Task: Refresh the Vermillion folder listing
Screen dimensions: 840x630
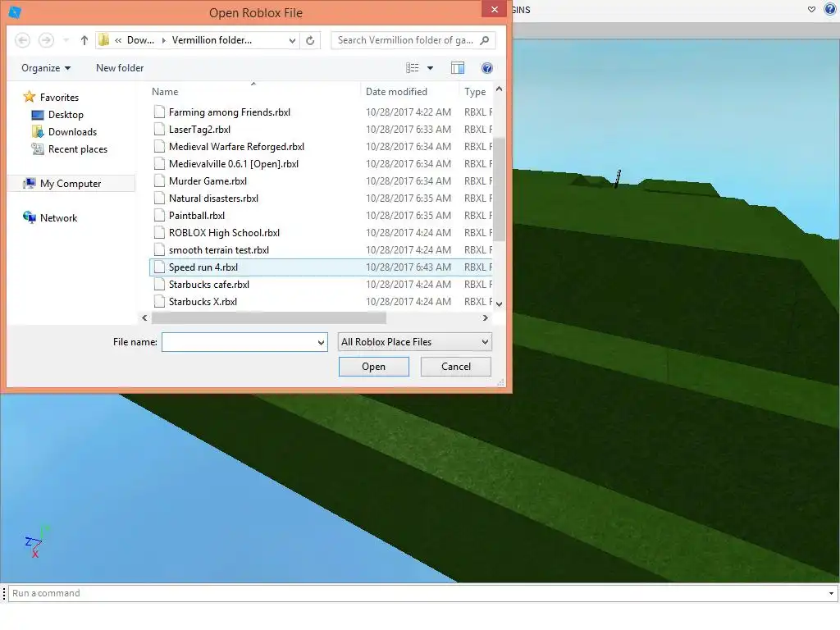Action: 310,40
